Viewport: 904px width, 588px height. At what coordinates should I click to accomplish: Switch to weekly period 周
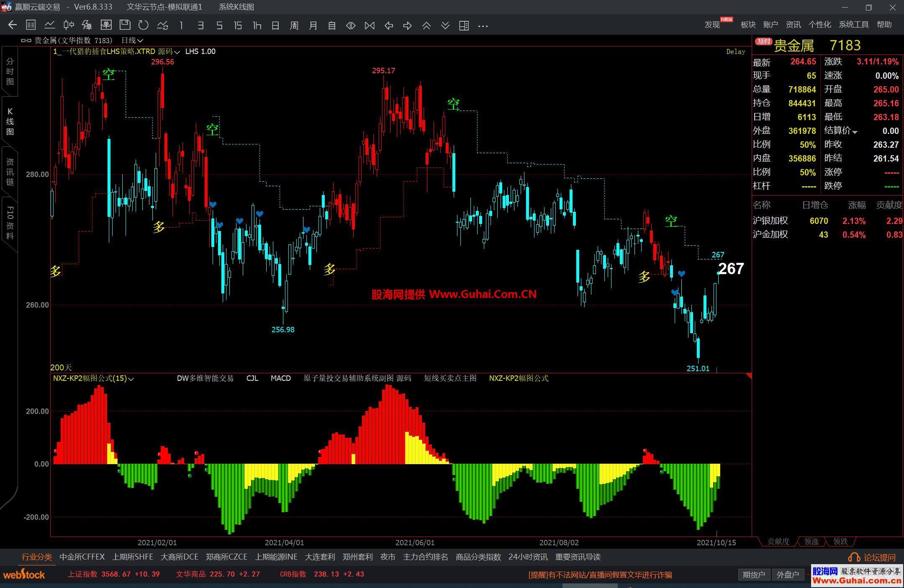[294, 26]
